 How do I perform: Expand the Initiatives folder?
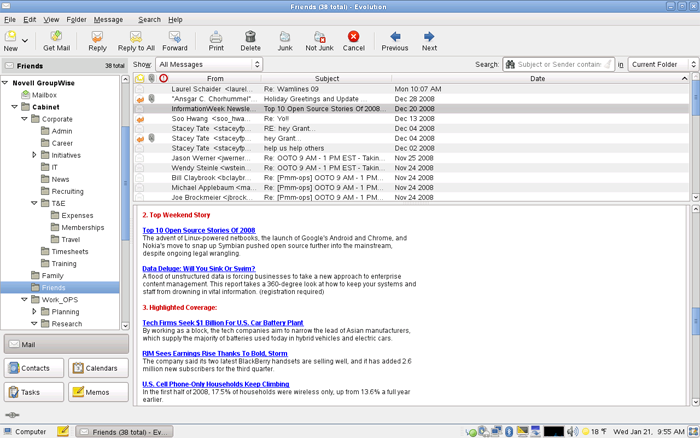tap(34, 155)
